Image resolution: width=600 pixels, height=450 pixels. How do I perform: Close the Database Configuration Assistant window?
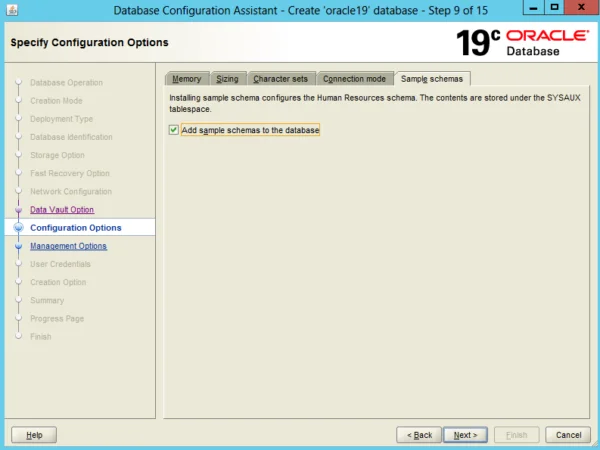582,7
